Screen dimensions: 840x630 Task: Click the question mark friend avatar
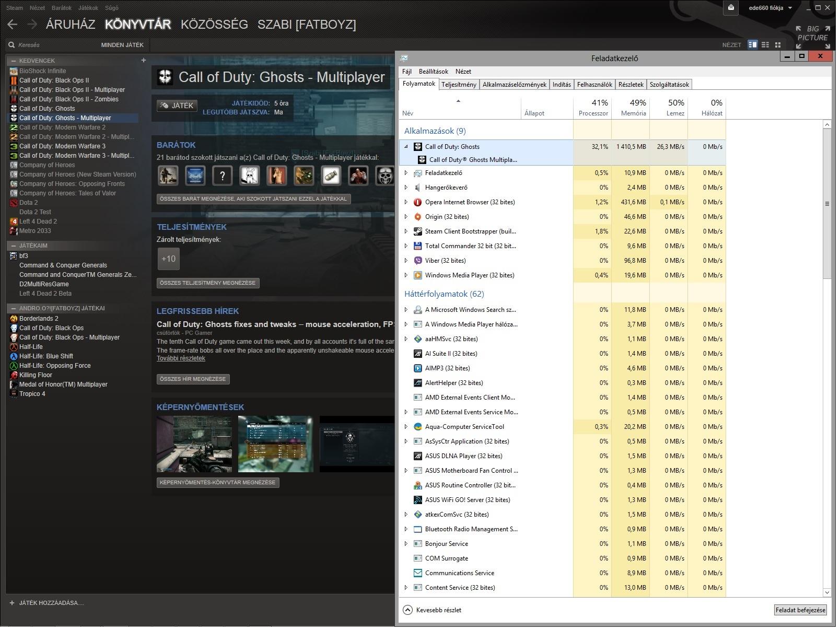tap(222, 176)
